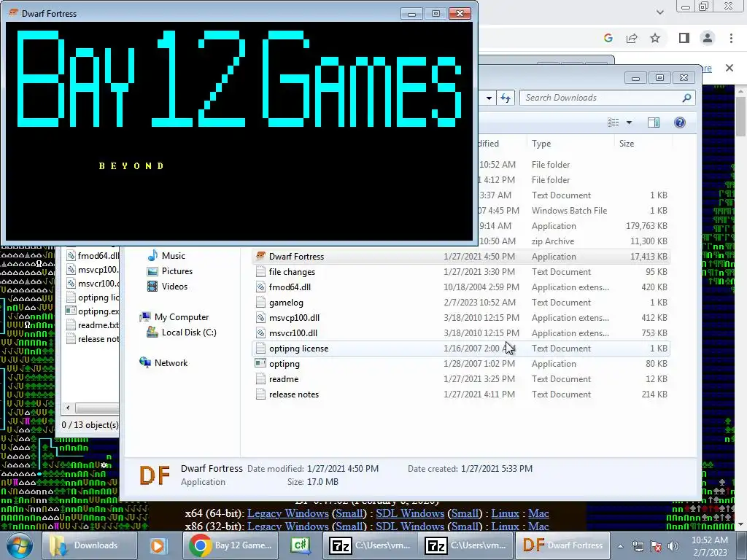Viewport: 747px width, 560px height.
Task: Select the 'readme' text document in front Explorer
Action: (x=284, y=379)
